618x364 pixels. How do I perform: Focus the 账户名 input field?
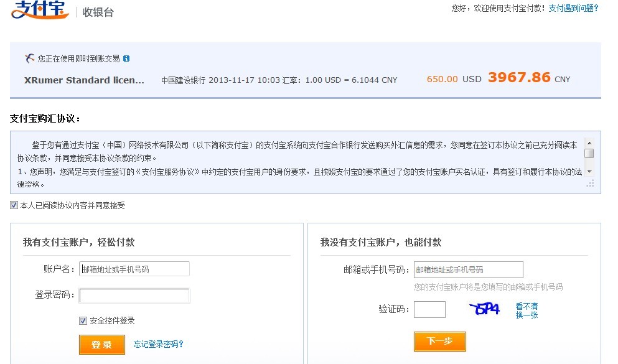tap(134, 269)
